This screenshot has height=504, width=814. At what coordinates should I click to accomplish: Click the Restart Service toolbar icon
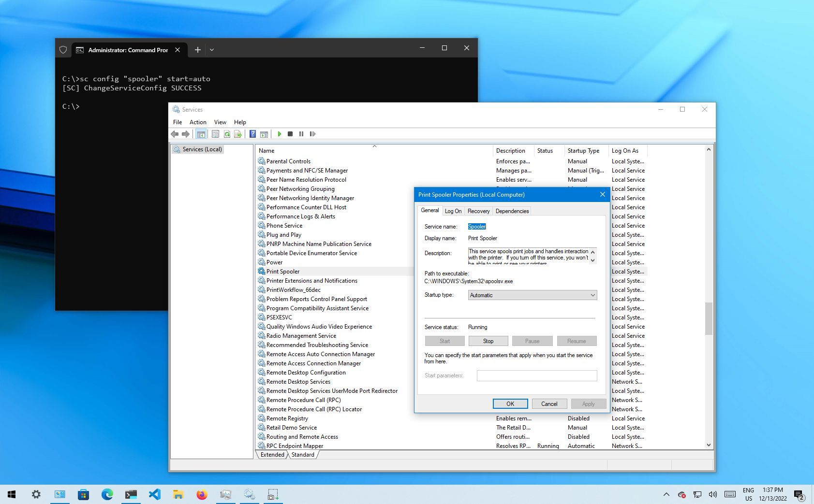[x=312, y=134]
